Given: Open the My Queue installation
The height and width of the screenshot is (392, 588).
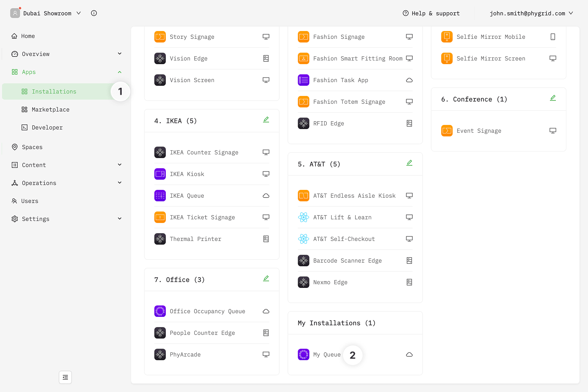Looking at the screenshot, I should point(327,354).
